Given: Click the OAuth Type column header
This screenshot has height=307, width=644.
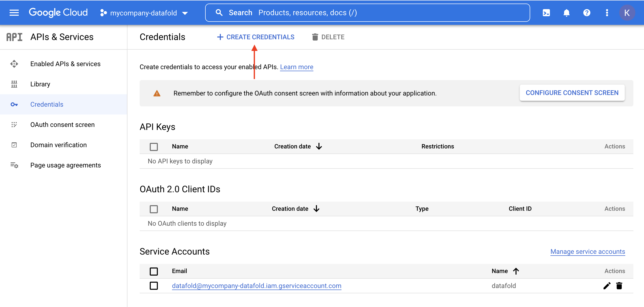Looking at the screenshot, I should click(422, 209).
